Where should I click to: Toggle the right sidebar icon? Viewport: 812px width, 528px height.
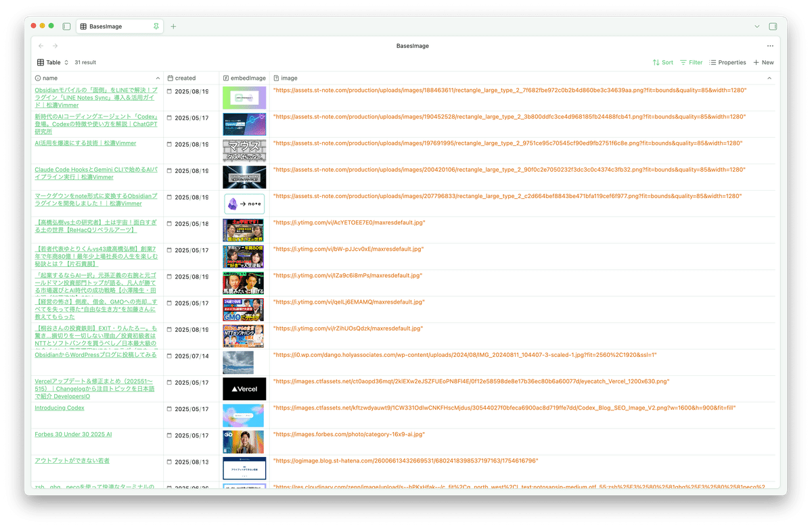[x=773, y=26]
